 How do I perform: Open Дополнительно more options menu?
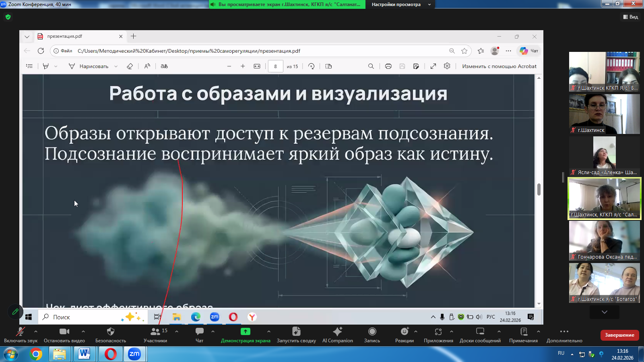[x=564, y=332]
